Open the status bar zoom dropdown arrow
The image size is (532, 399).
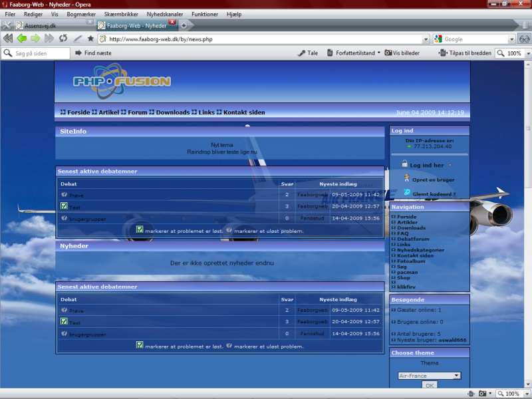pyautogui.click(x=527, y=394)
